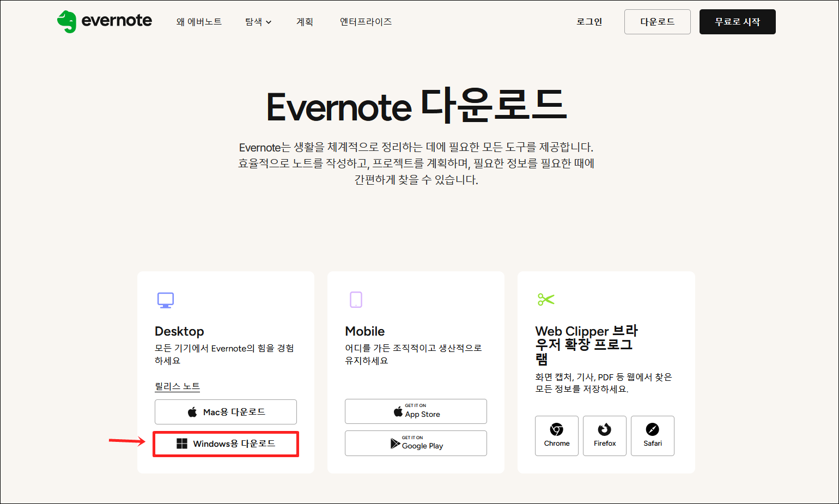The width and height of the screenshot is (839, 504).
Task: Click the Windows용 다운로드 button
Action: [226, 444]
